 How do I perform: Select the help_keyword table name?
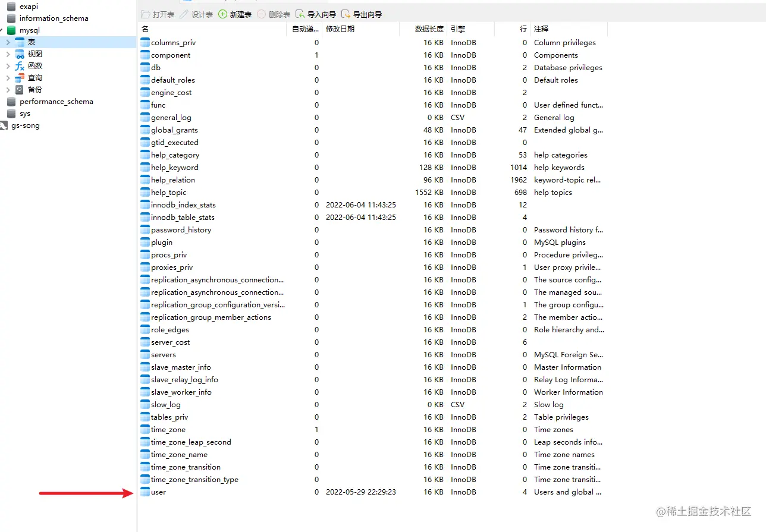click(x=175, y=167)
